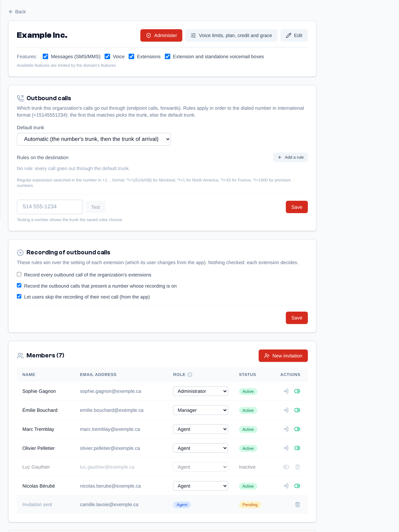Save the Outbound calls settings
This screenshot has width=399, height=532.
[x=297, y=207]
